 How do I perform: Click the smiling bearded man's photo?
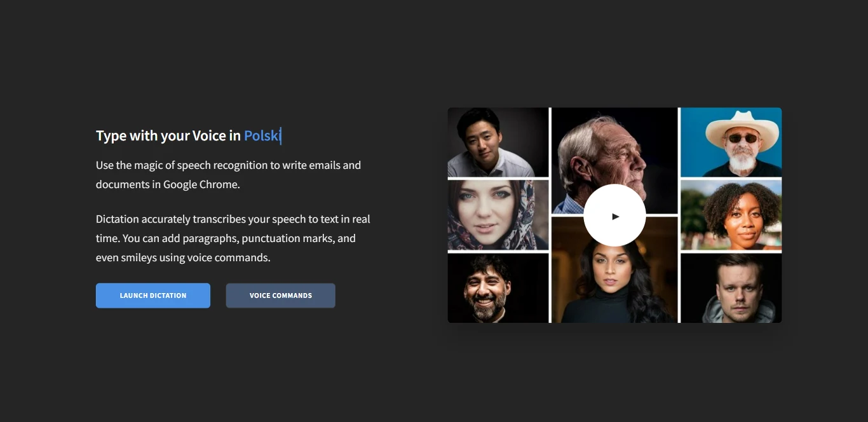click(x=497, y=287)
